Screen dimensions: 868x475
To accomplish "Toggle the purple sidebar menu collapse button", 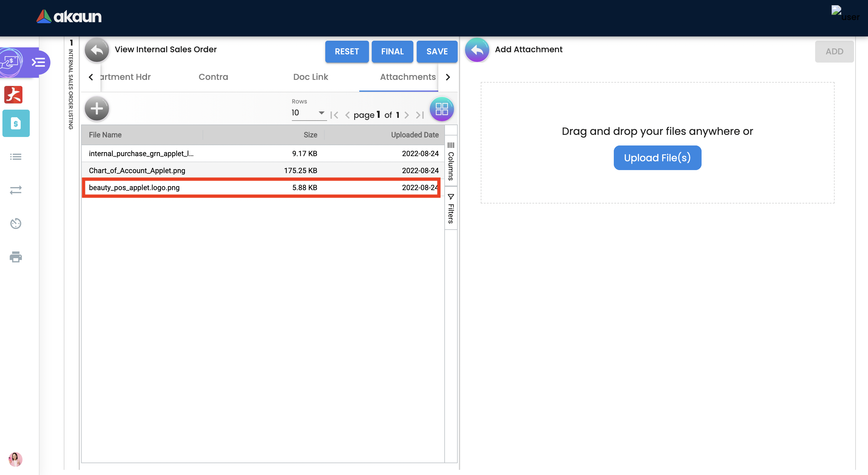I will 38,62.
